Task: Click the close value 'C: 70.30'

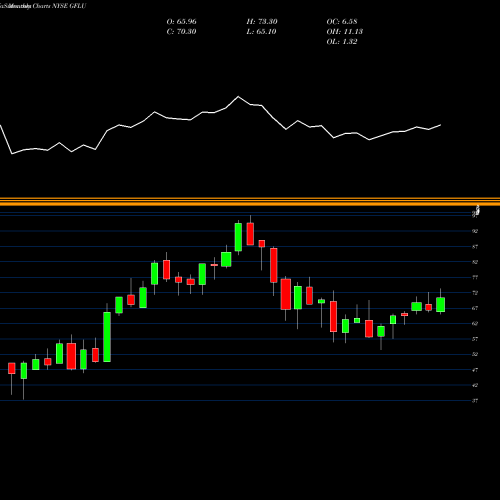Action: (181, 32)
